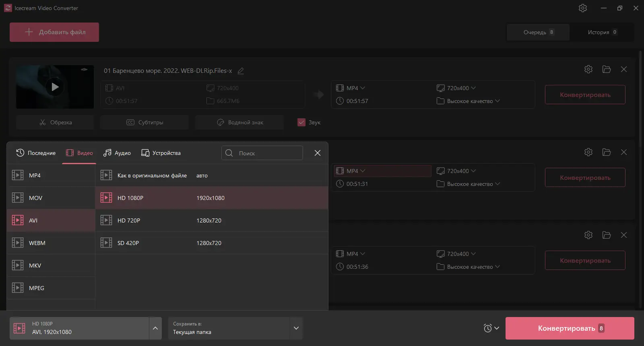This screenshot has width=644, height=346.
Task: Open the scheduler dropdown arrow beside the clock
Action: 497,328
